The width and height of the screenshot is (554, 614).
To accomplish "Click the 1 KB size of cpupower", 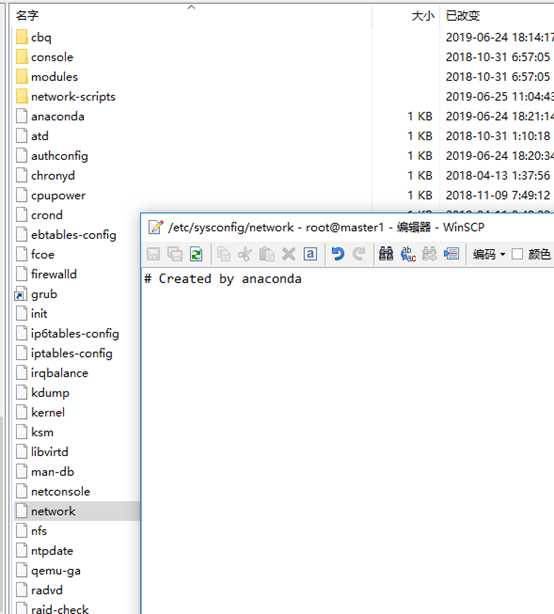I will click(420, 195).
